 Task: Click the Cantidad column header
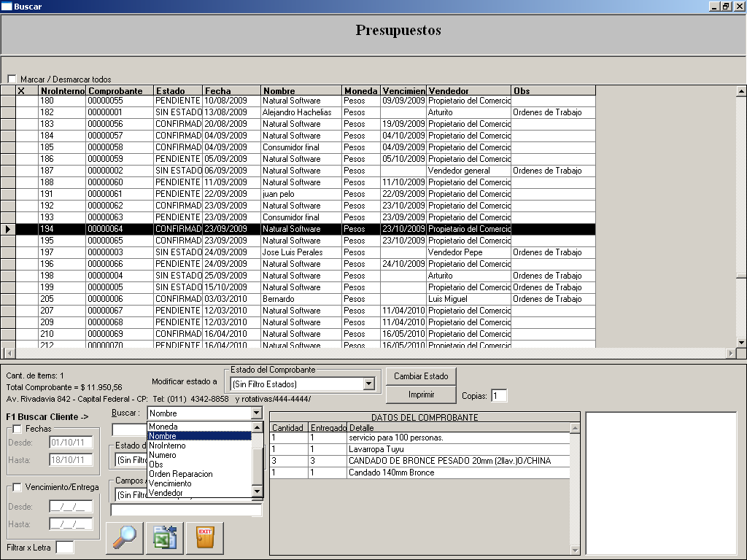[289, 427]
